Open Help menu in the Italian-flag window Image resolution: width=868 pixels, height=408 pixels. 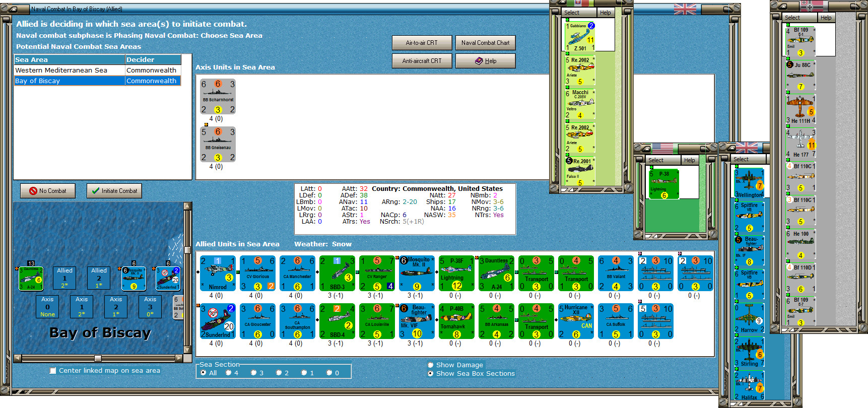click(x=606, y=13)
